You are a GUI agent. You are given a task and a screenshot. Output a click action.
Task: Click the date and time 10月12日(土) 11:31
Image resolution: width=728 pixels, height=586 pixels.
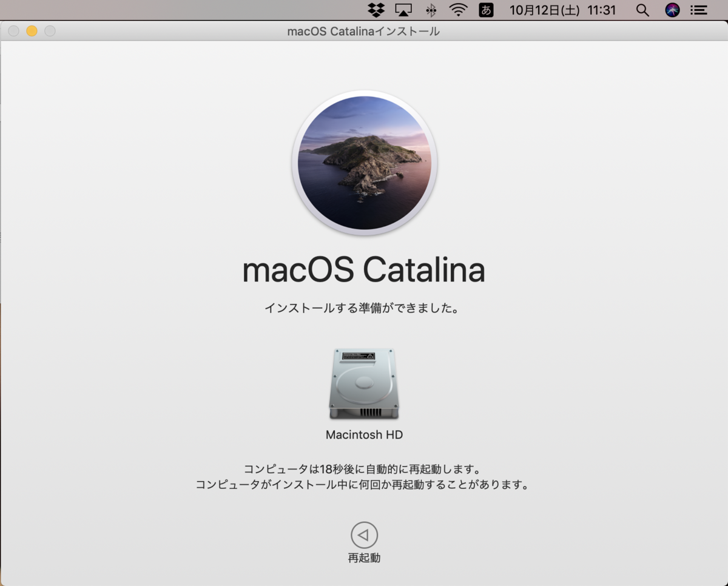click(x=562, y=10)
